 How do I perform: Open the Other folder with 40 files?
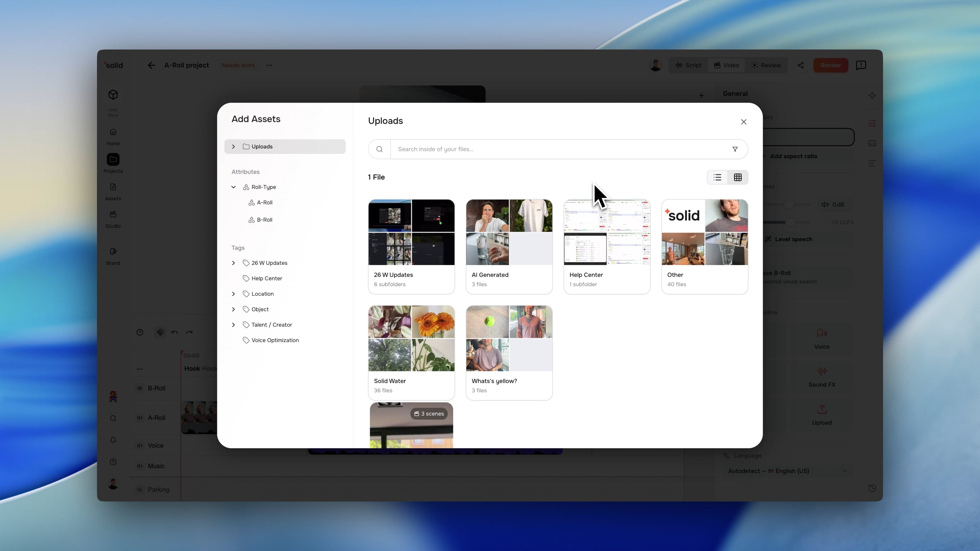(x=705, y=246)
